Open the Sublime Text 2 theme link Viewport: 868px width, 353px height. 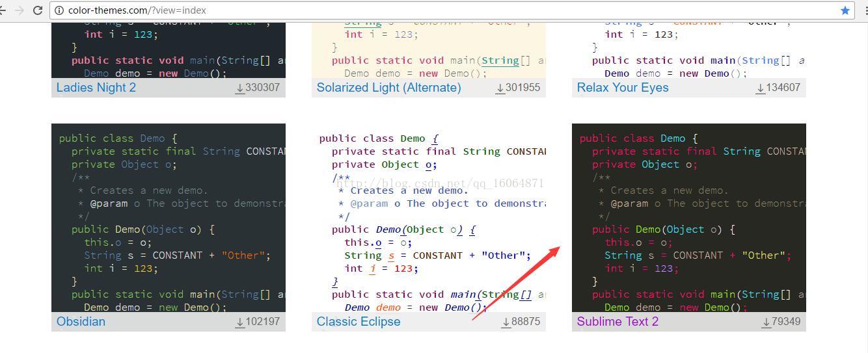point(617,321)
